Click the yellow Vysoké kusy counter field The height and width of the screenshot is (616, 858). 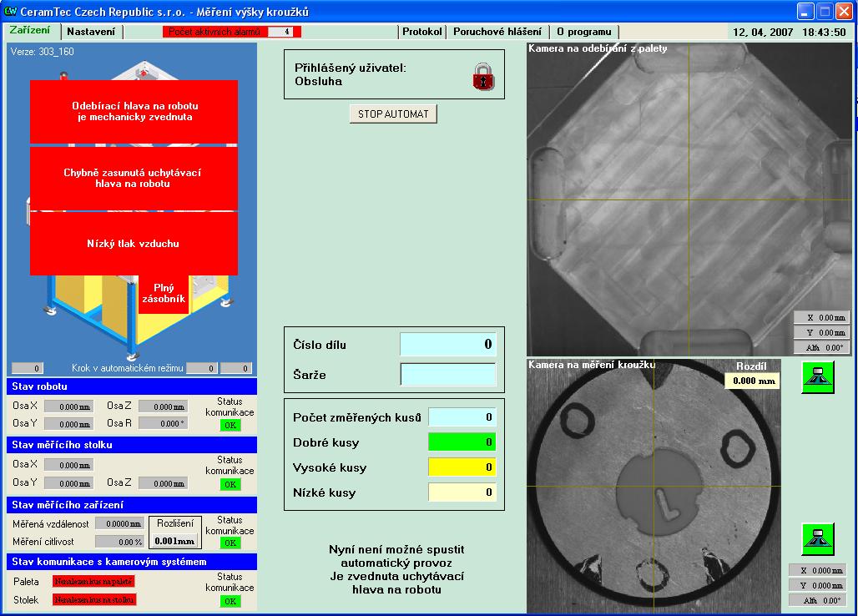point(462,467)
